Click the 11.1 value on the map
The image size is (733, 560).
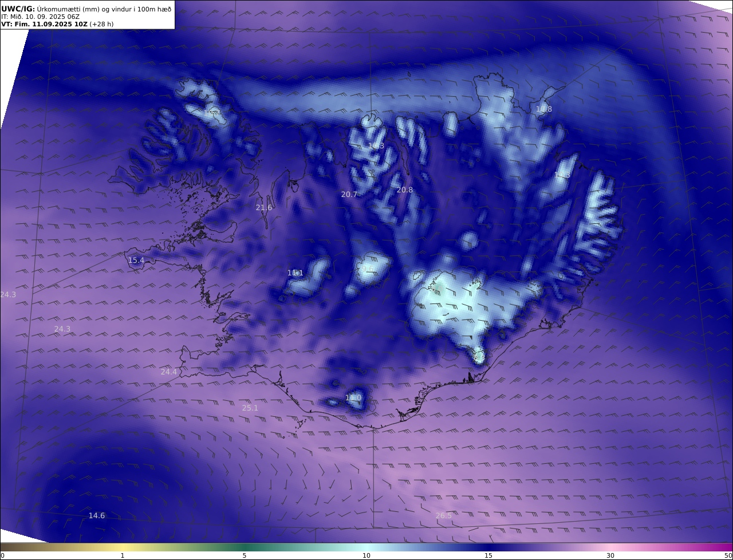[x=295, y=273]
